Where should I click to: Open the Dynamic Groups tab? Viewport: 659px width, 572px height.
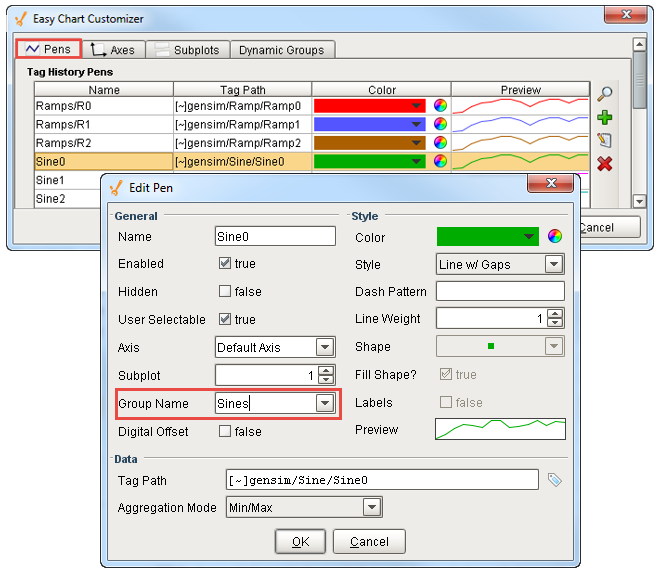(x=281, y=50)
